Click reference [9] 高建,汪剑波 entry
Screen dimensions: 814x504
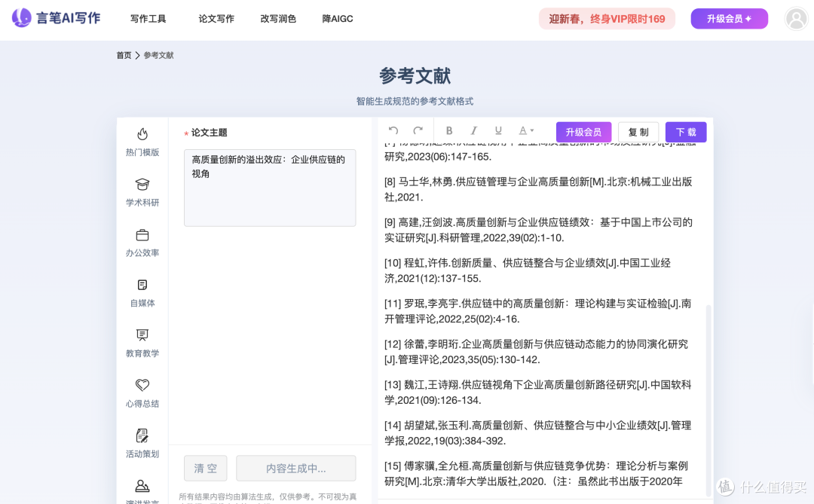(538, 230)
